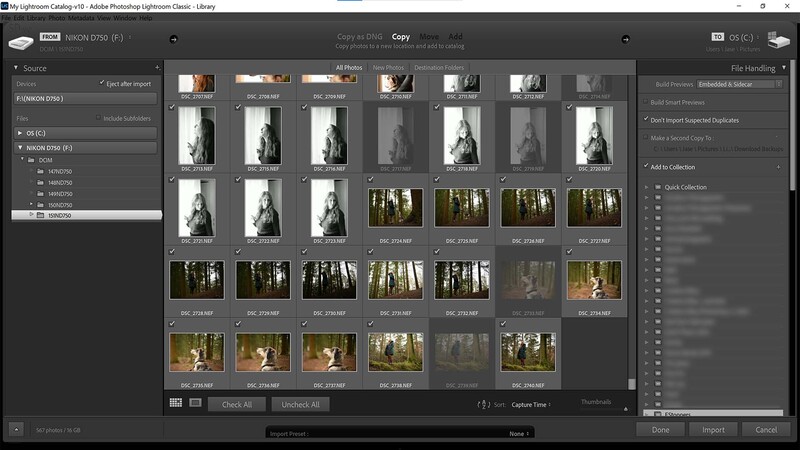This screenshot has height=450, width=800.
Task: Open the Library menu
Action: tap(36, 18)
